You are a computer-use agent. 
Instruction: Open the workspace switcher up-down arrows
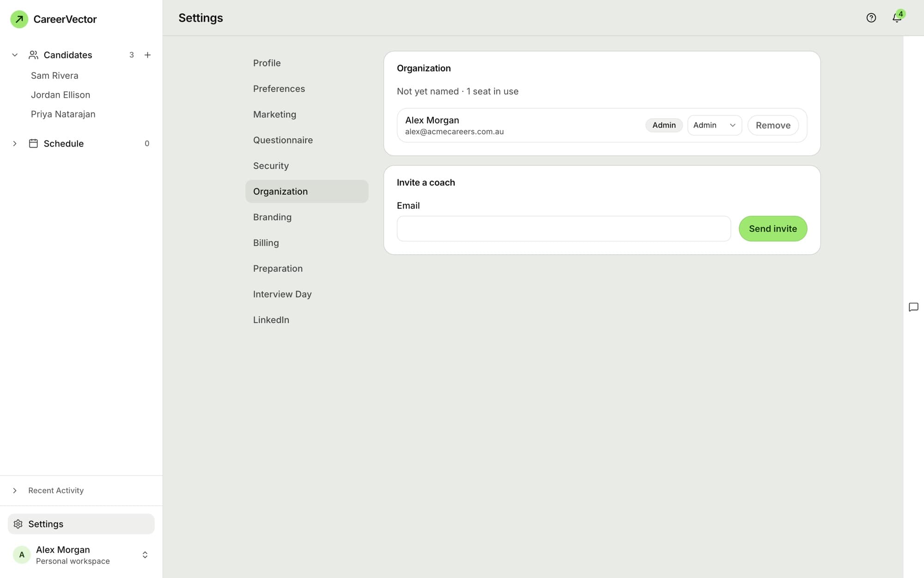tap(145, 555)
